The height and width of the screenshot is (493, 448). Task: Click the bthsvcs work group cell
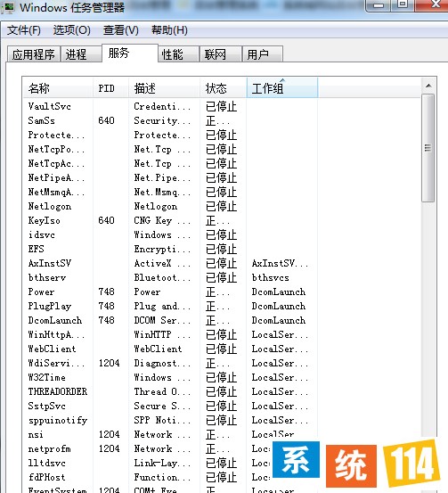click(270, 277)
